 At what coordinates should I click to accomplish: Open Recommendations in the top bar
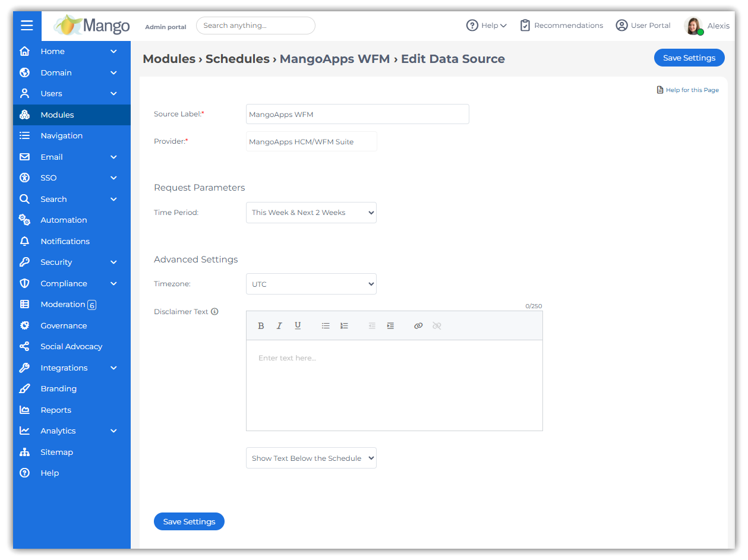click(x=561, y=26)
